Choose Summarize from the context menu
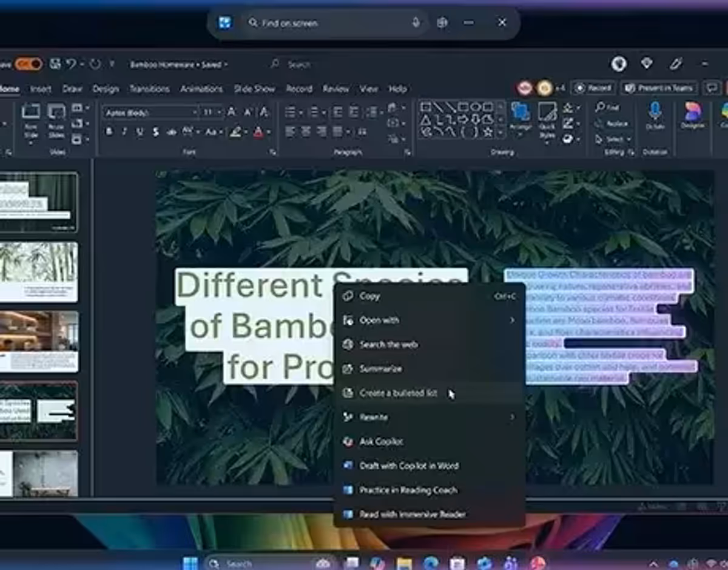Viewport: 728px width, 570px height. (429, 369)
